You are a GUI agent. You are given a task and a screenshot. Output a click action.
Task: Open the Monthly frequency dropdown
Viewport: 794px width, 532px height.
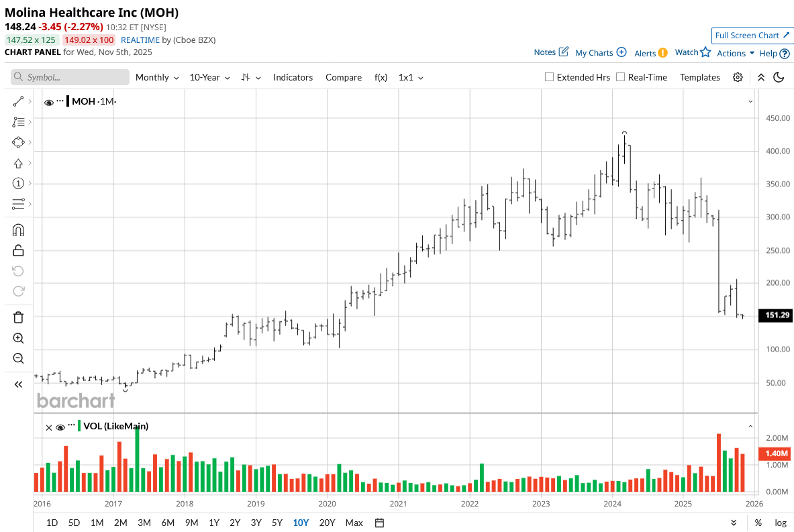point(157,77)
